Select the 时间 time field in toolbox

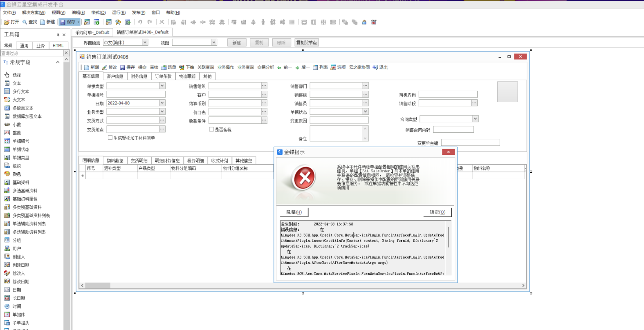click(x=16, y=306)
